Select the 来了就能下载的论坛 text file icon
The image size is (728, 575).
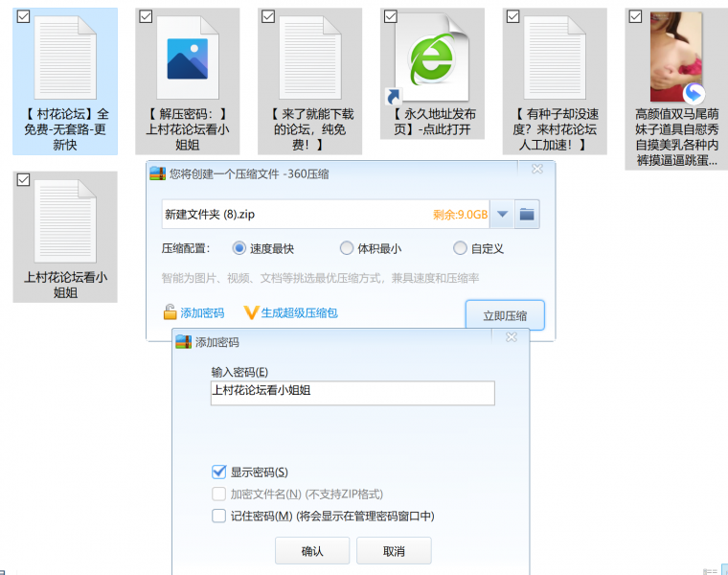click(x=309, y=59)
